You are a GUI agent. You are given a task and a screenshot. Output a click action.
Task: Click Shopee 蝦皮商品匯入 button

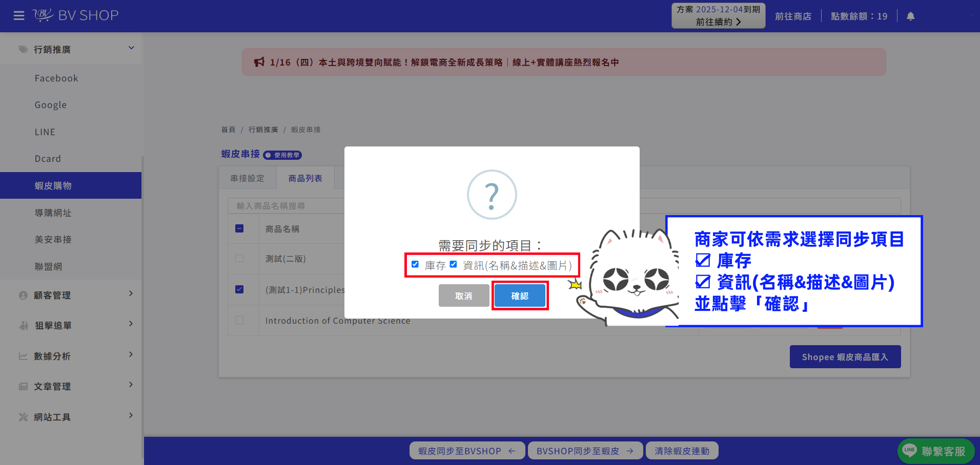845,357
